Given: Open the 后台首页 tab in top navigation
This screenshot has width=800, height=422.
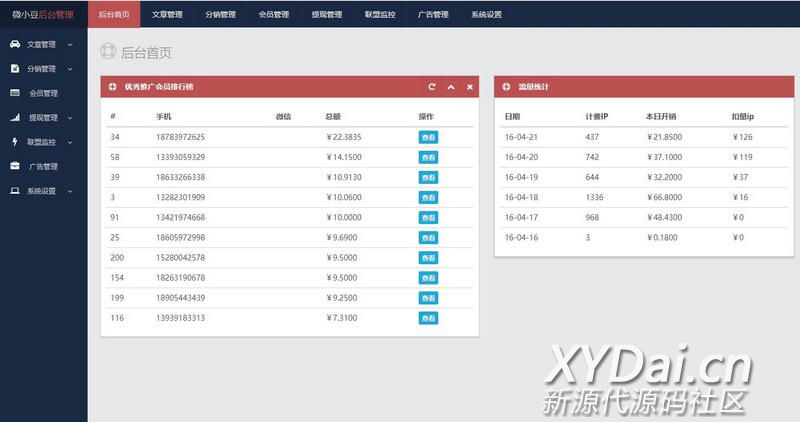Looking at the screenshot, I should [x=114, y=14].
